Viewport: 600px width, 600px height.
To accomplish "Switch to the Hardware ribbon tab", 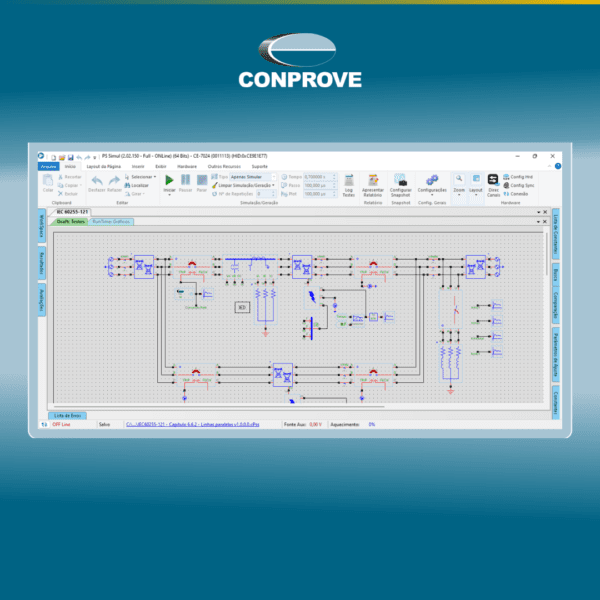I will tap(187, 166).
